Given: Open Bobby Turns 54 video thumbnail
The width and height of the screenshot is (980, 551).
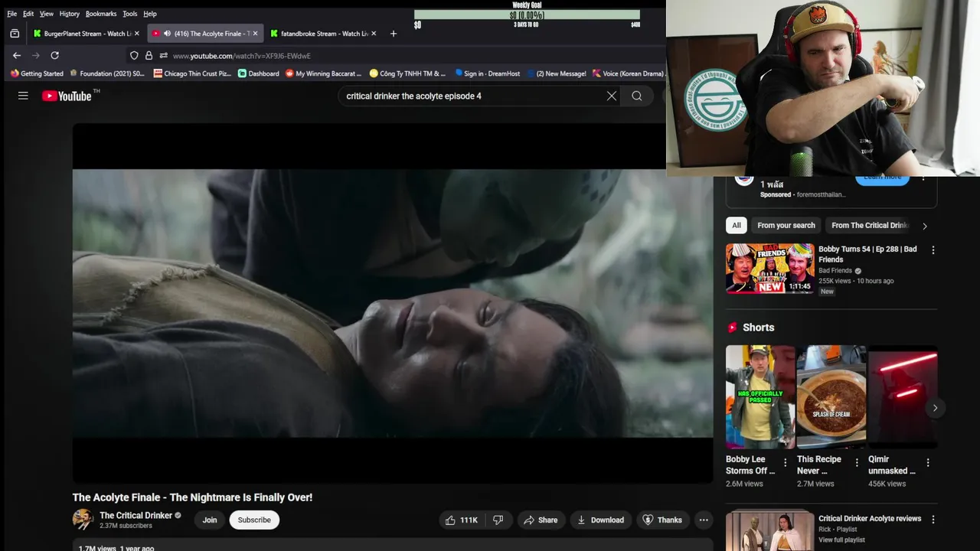Looking at the screenshot, I should [x=770, y=269].
